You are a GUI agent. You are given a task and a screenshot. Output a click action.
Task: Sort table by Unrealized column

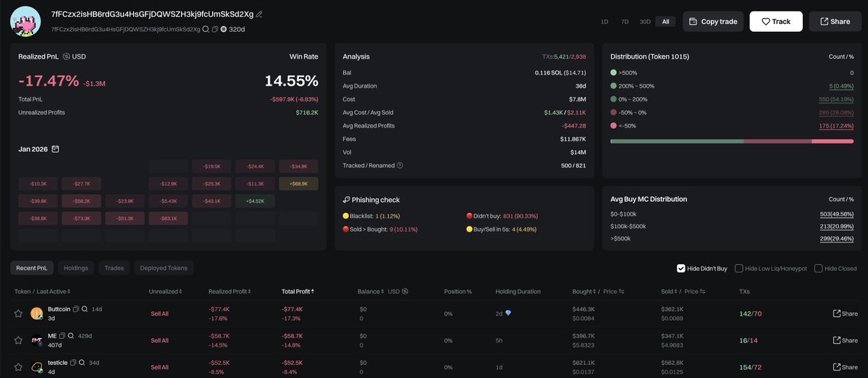pos(164,291)
